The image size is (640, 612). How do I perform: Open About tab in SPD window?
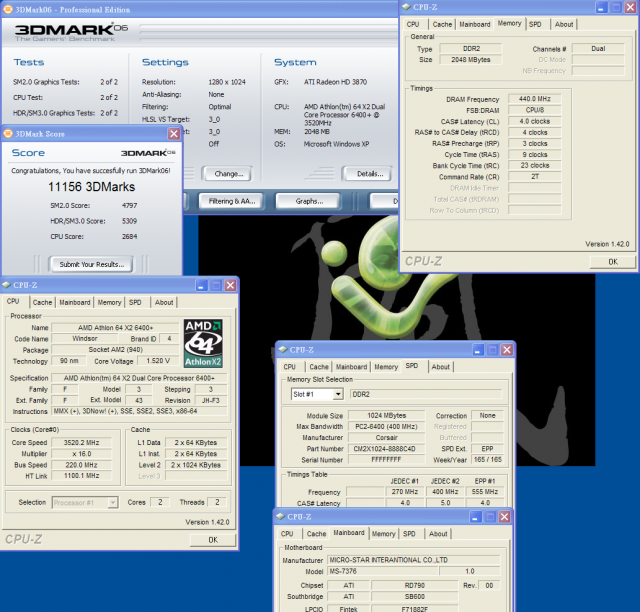pos(440,367)
